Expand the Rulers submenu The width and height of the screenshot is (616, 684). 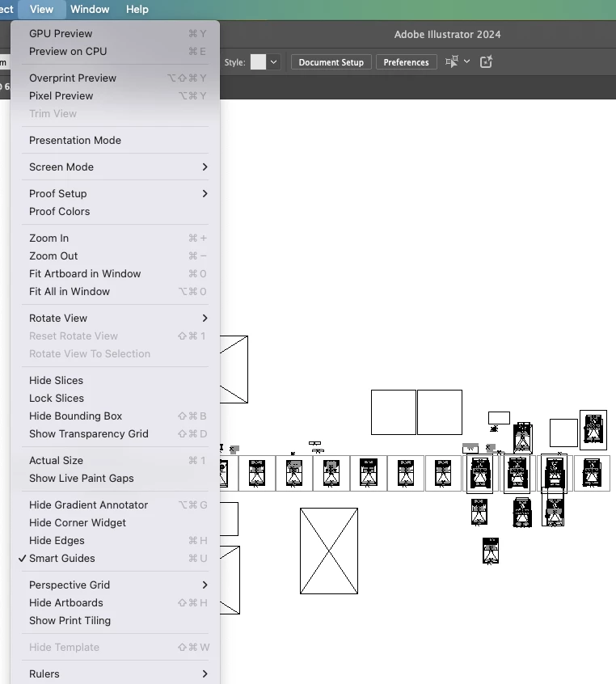click(x=115, y=674)
